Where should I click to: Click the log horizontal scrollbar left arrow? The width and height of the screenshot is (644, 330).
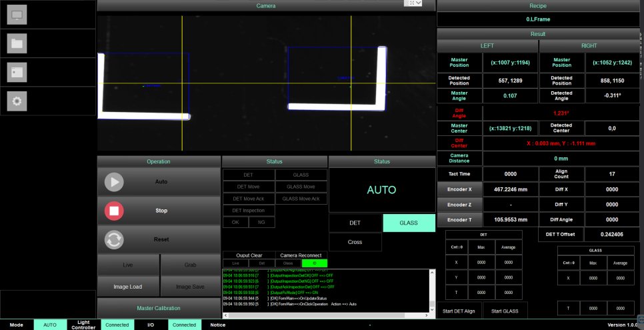(225, 315)
